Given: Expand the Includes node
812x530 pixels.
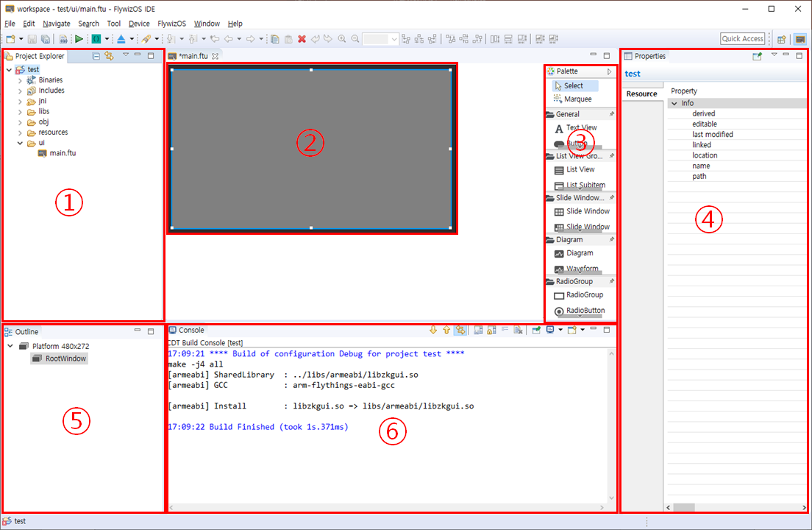Looking at the screenshot, I should (x=20, y=91).
